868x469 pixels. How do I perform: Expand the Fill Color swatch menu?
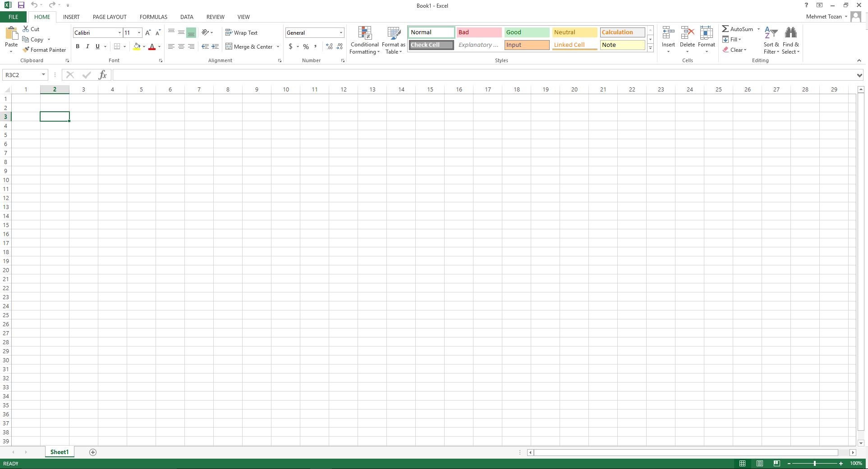(x=143, y=46)
